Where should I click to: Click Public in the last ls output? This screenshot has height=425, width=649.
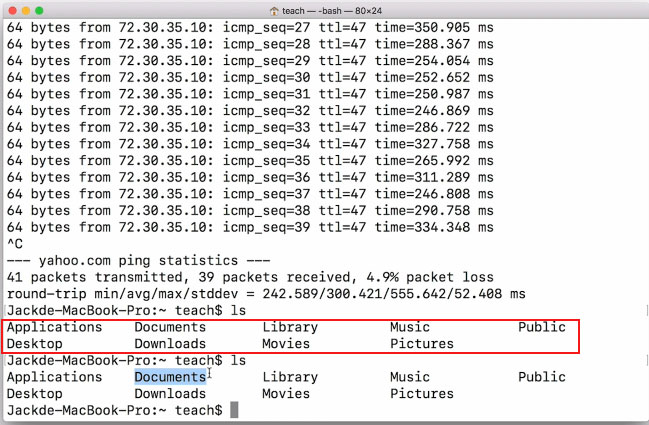pyautogui.click(x=541, y=377)
